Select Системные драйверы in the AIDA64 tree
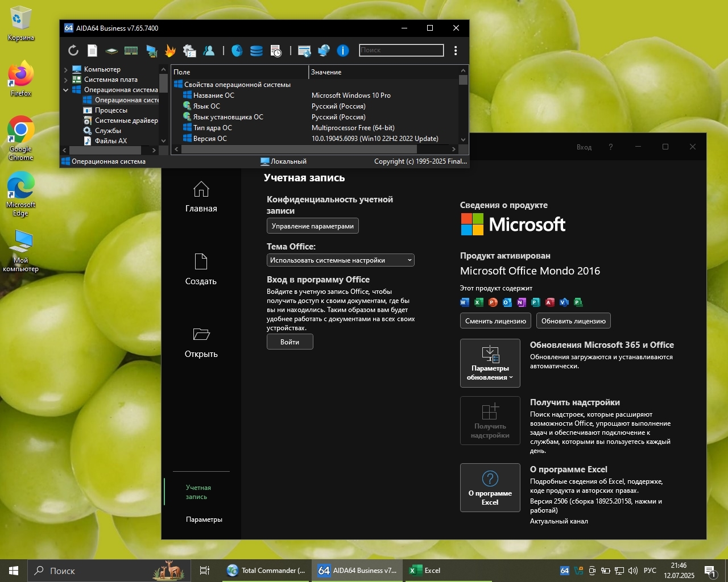Screen dimensions: 728x582 (x=121, y=120)
